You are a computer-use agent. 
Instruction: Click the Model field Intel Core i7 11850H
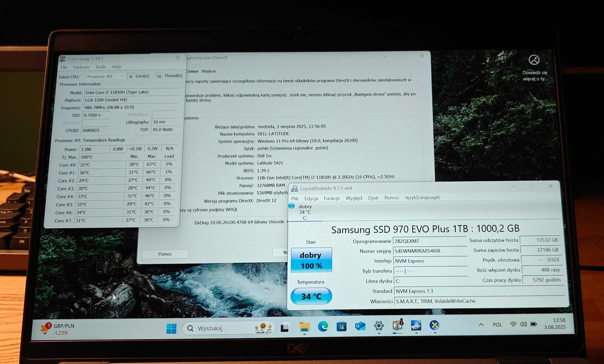pyautogui.click(x=133, y=92)
